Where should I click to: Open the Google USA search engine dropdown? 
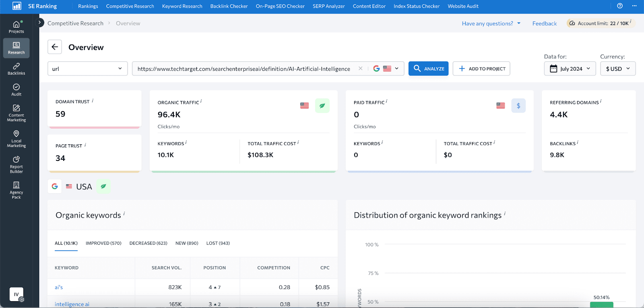click(x=386, y=68)
